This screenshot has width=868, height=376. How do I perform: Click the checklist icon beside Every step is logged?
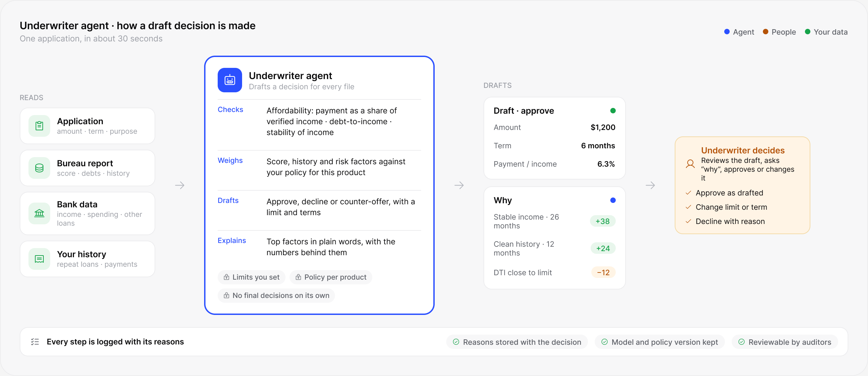click(35, 342)
